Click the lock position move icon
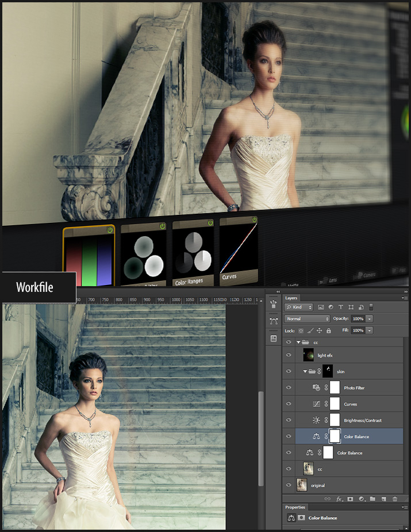411x532 pixels. point(320,331)
